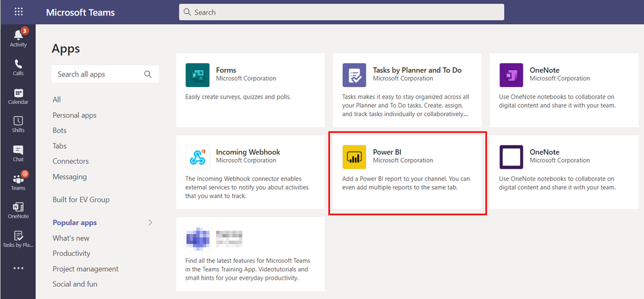Click Incoming Webhook description text
The image size is (644, 299).
(x=247, y=188)
